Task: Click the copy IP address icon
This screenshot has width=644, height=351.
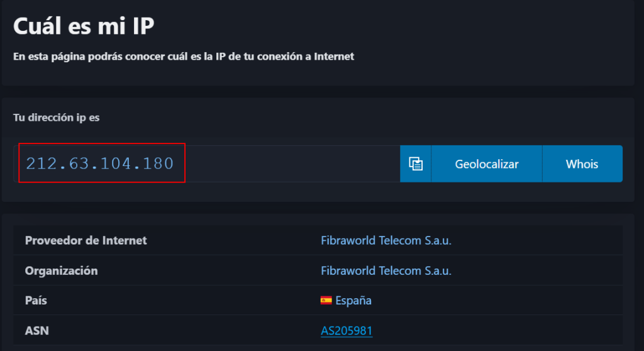Action: pyautogui.click(x=416, y=164)
